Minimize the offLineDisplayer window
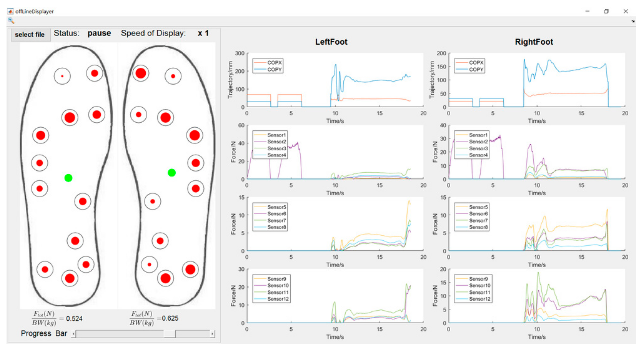Image resolution: width=644 pixels, height=350 pixels. tap(587, 11)
